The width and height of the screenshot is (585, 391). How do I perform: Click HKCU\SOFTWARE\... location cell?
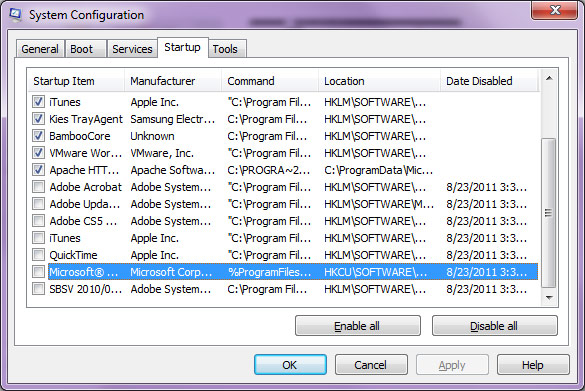pyautogui.click(x=375, y=272)
